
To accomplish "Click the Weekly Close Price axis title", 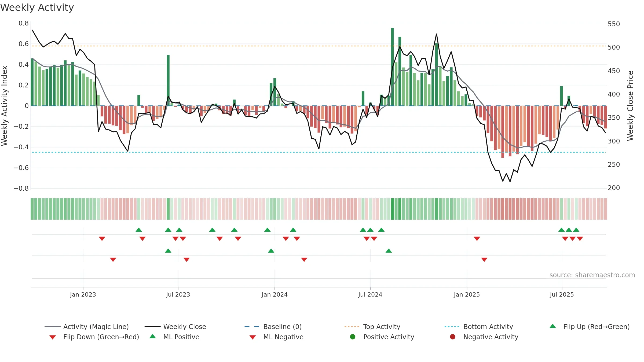I will [630, 106].
